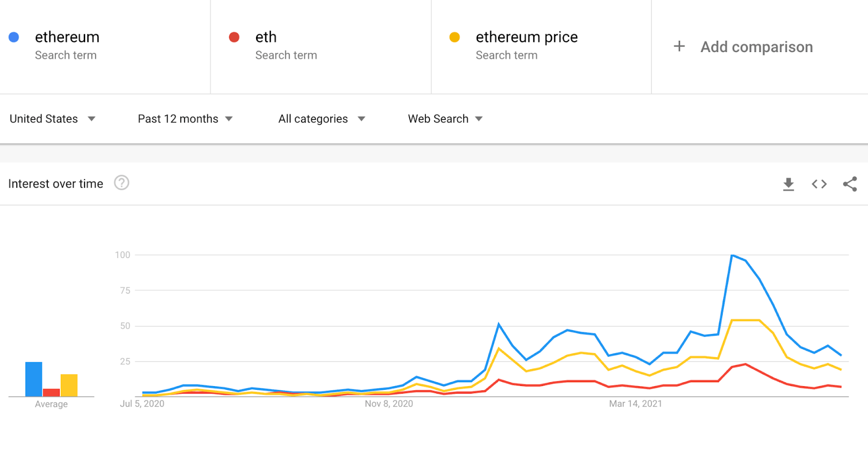Click the Nov 8, 2020 axis label
Image resolution: width=868 pixels, height=456 pixels.
pos(389,403)
